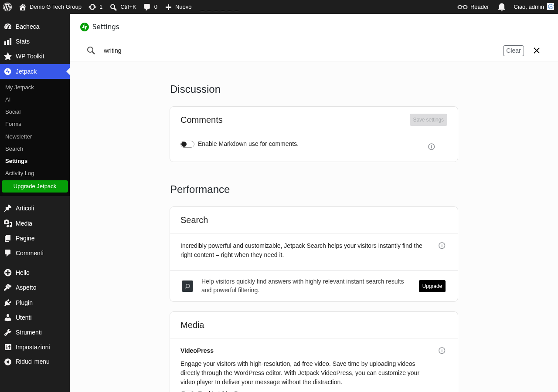The height and width of the screenshot is (392, 558).
Task: Click the search icon in the upgrade banner
Action: tap(187, 286)
